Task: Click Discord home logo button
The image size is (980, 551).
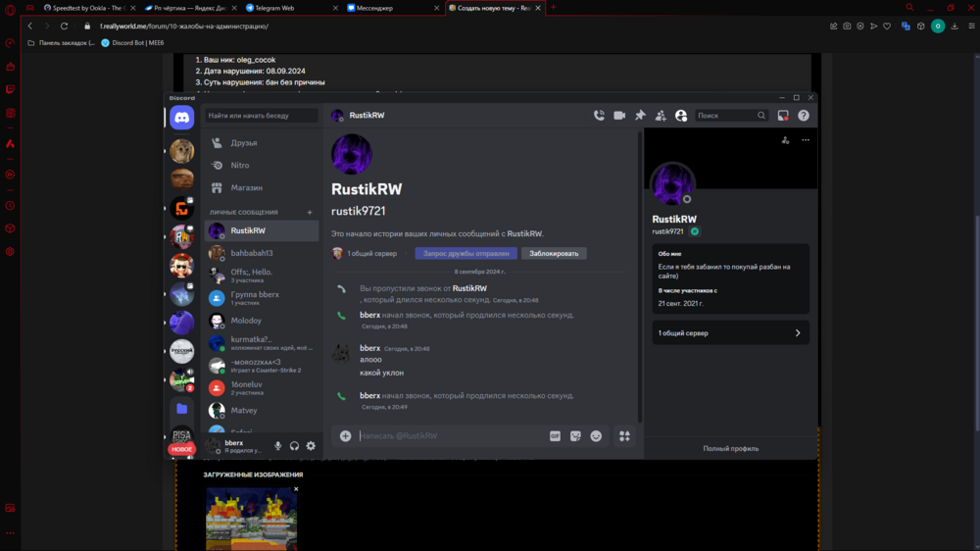Action: [x=182, y=117]
